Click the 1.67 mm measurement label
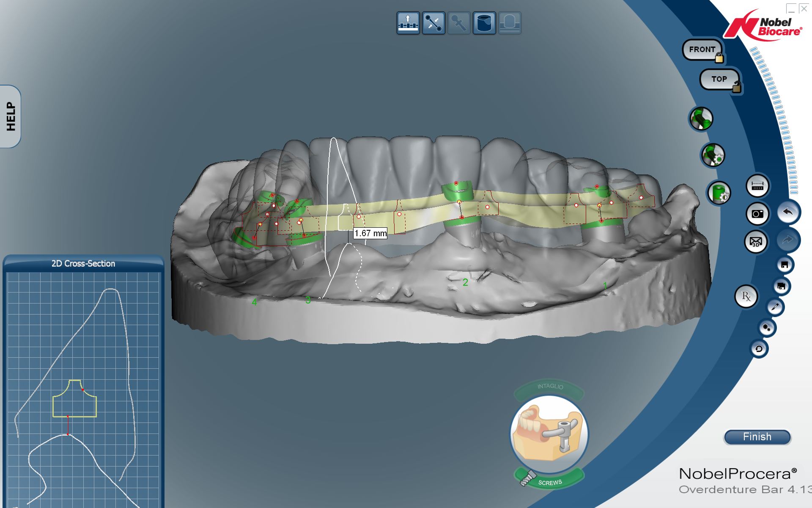Screen dimensions: 812x508 370,233
